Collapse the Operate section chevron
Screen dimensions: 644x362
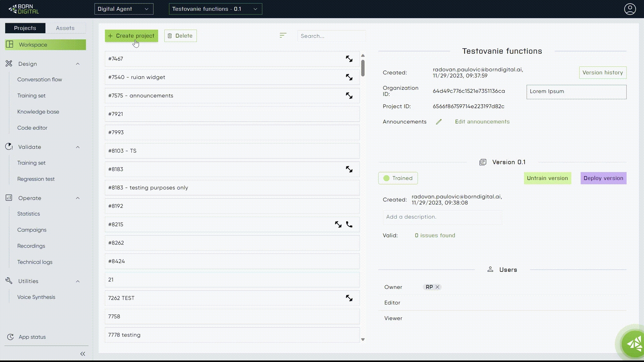[x=78, y=198]
